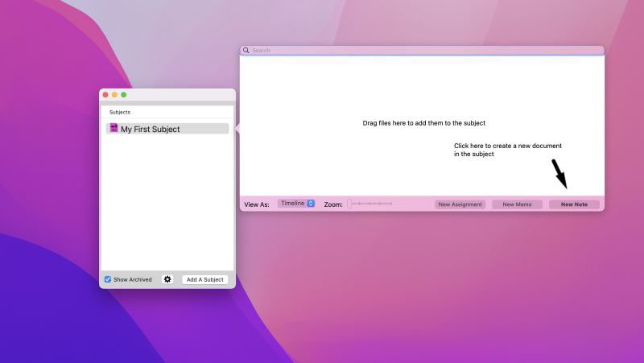Minimize the Subjects window with yellow button

(114, 95)
